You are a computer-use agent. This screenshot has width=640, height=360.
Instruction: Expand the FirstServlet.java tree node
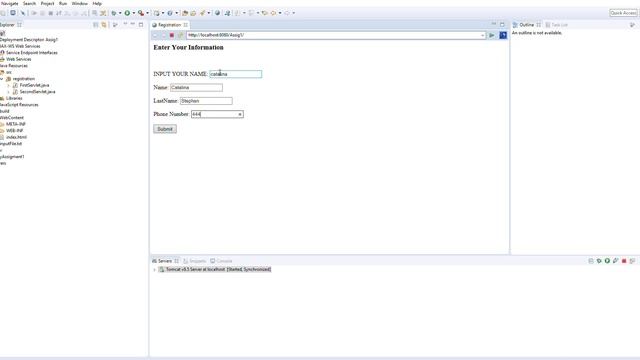(x=9, y=85)
